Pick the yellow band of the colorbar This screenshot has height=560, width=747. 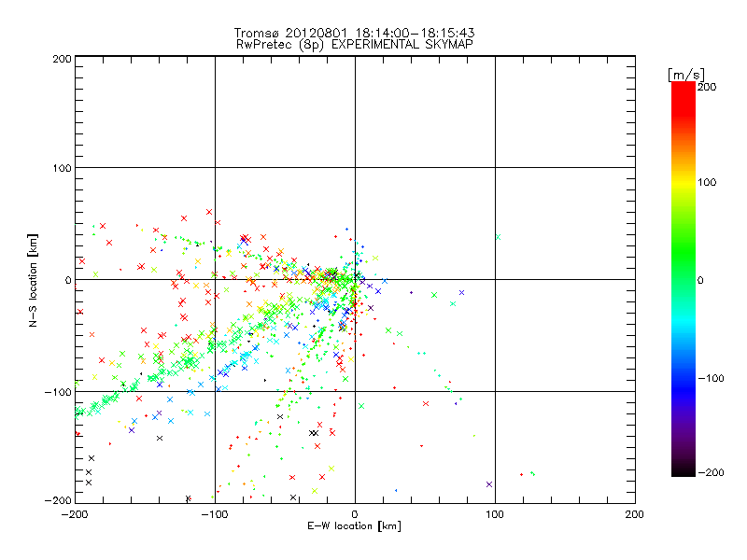point(684,183)
